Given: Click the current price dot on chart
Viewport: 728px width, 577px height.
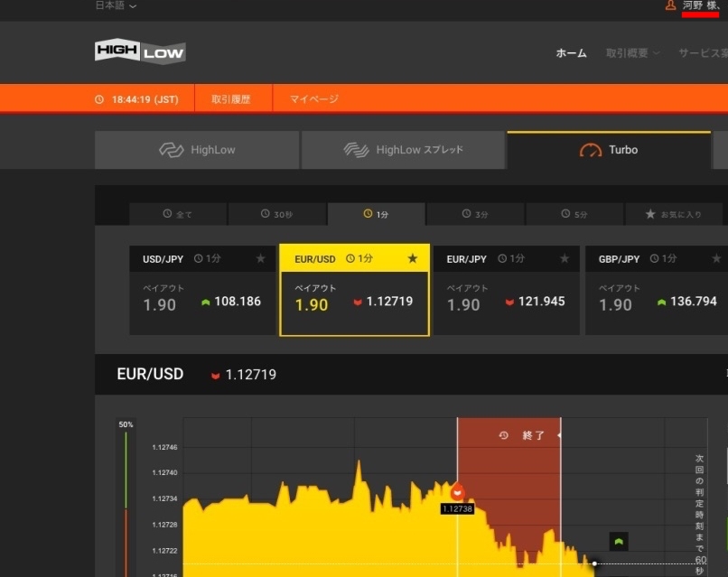Looking at the screenshot, I should pyautogui.click(x=594, y=563).
